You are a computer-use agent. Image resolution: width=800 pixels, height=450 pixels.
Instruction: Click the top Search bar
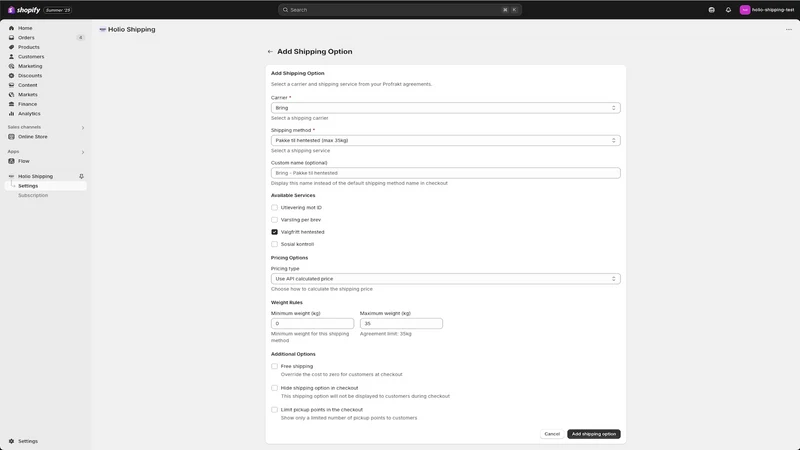tap(399, 10)
